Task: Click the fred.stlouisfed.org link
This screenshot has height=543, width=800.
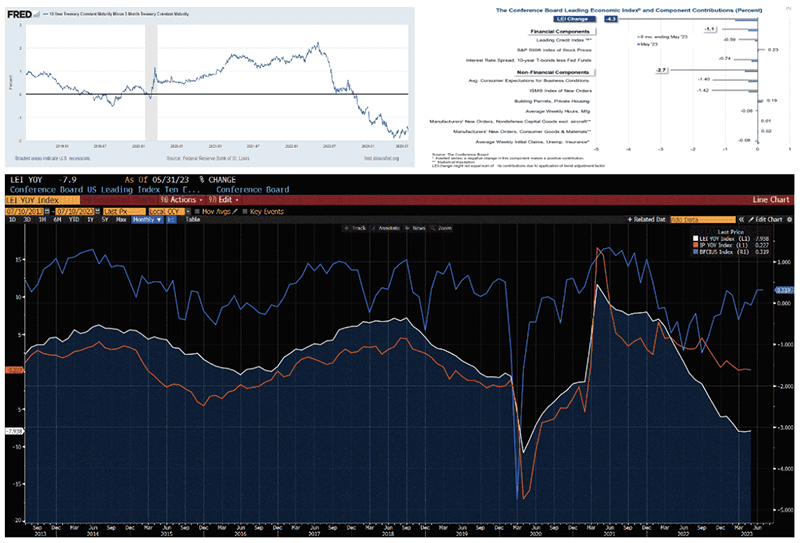Action: (x=382, y=158)
